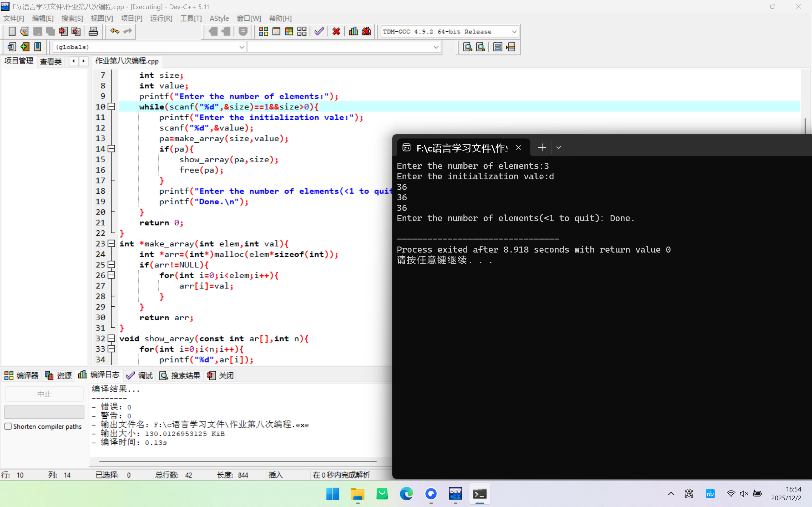Enable Shorten compiler paths checkbox
The image size is (812, 507).
8,426
